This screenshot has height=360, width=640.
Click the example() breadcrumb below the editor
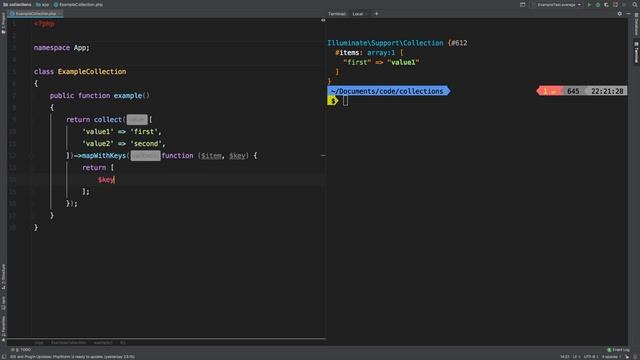click(103, 343)
